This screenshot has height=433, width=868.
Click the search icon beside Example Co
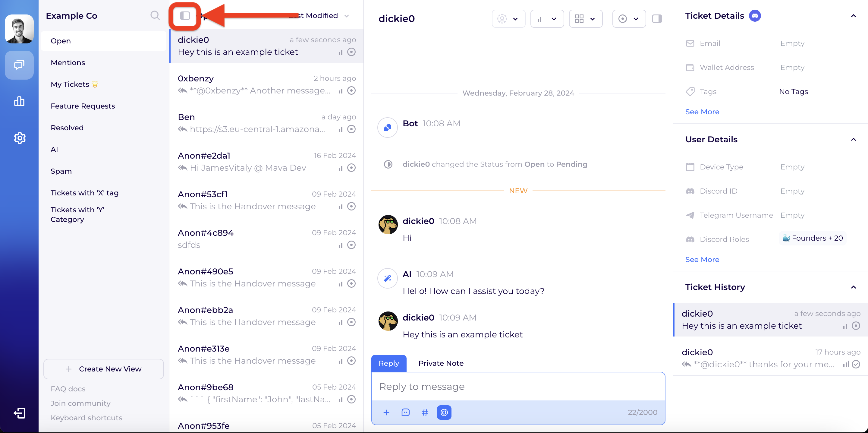tap(155, 15)
